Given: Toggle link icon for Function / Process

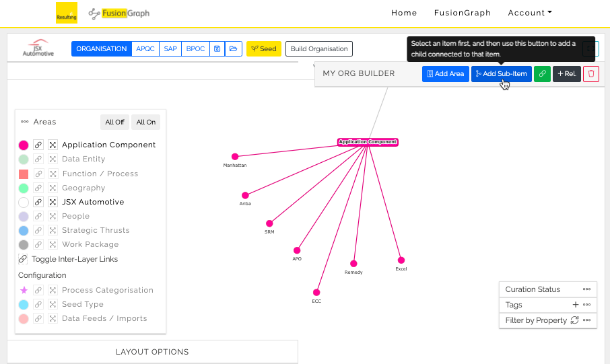Looking at the screenshot, I should click(x=38, y=174).
